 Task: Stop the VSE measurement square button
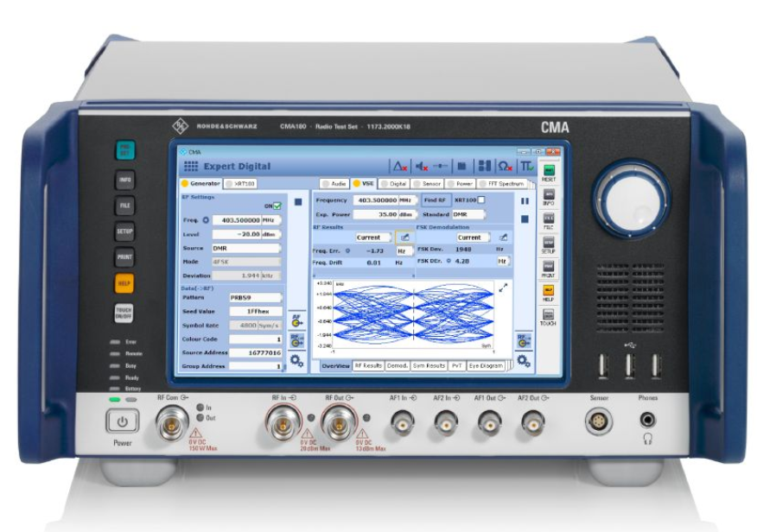click(525, 219)
